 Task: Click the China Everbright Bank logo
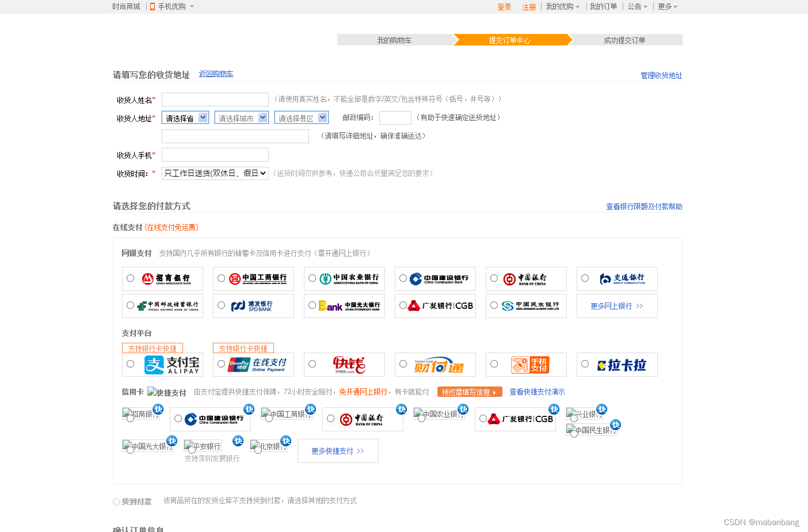(x=349, y=306)
